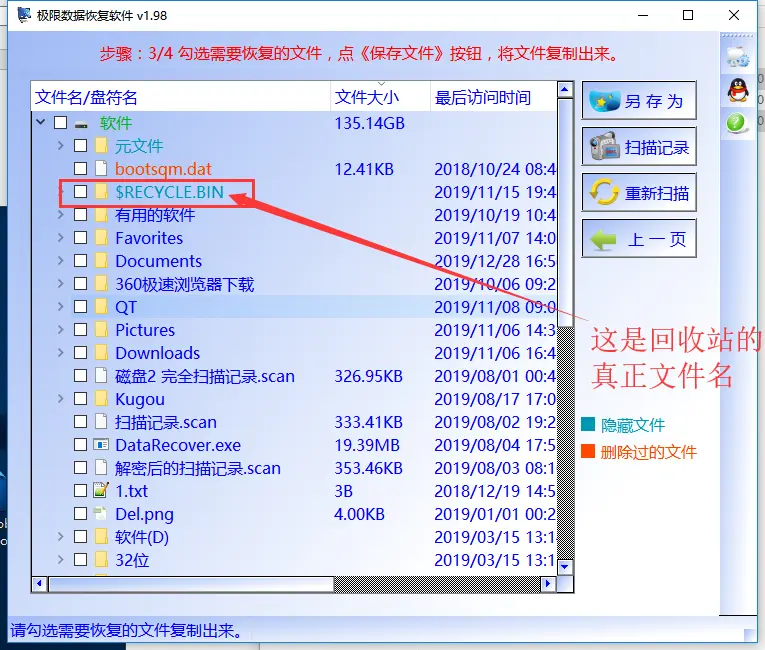Click the vertical scrollbar up arrow

coord(565,89)
